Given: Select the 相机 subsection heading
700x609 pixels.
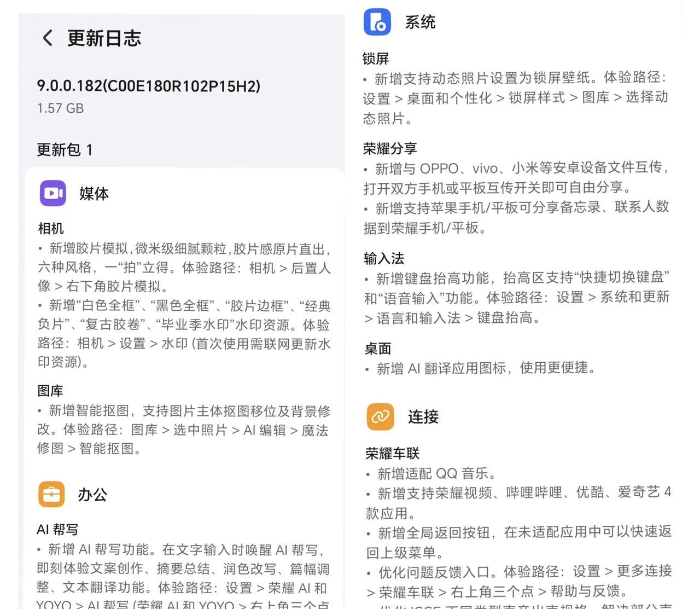Looking at the screenshot, I should 51,228.
